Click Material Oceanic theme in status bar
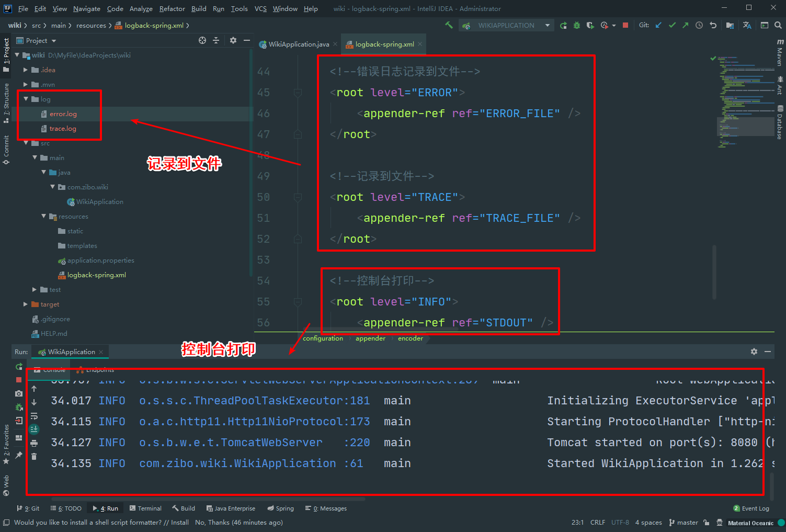 [750, 523]
